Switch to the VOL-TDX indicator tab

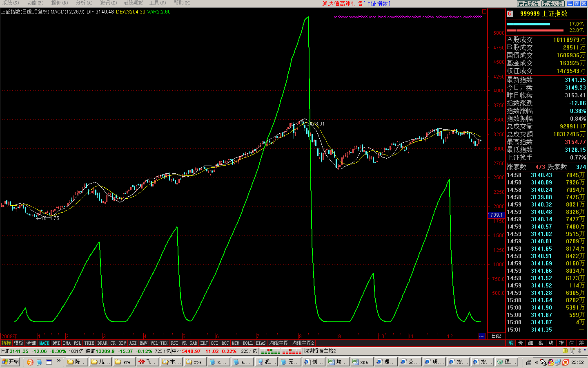tap(159, 343)
